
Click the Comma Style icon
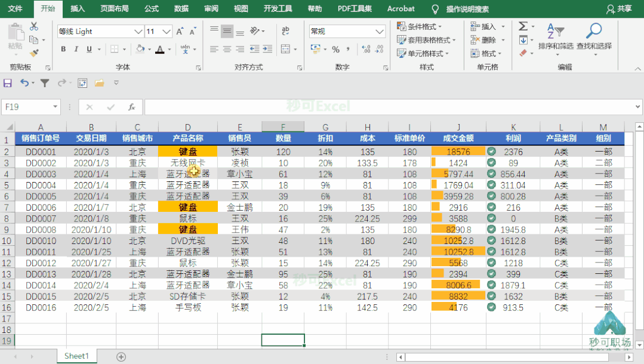pos(348,50)
